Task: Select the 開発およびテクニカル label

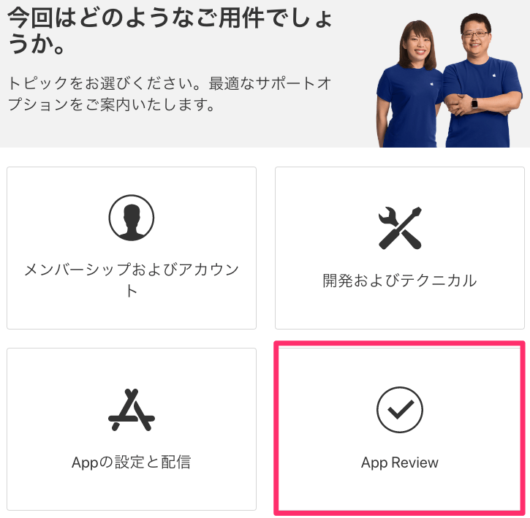Action: [x=400, y=281]
